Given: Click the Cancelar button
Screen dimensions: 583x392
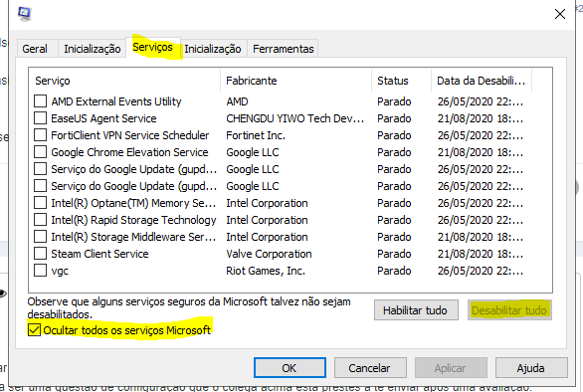Looking at the screenshot, I should (370, 368).
